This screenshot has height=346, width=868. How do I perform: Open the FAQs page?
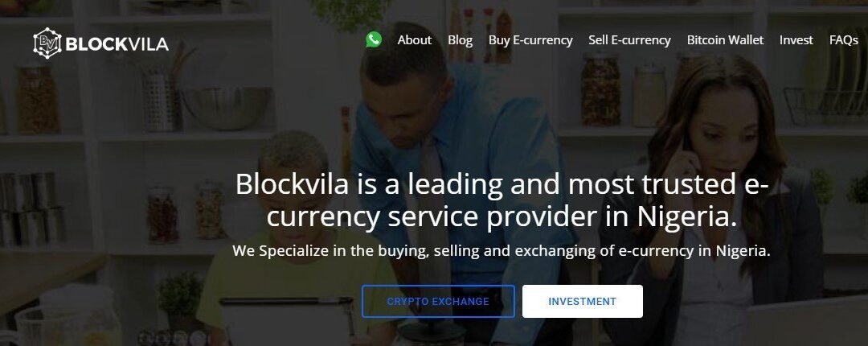click(x=844, y=40)
